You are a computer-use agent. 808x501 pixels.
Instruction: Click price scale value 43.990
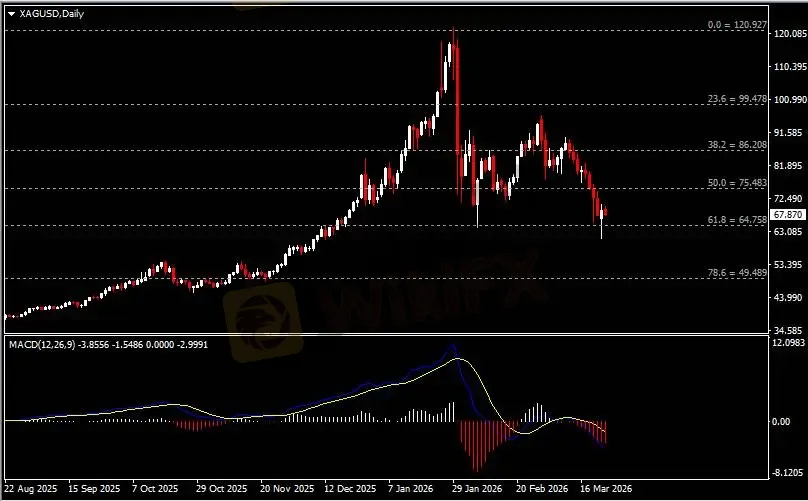click(788, 297)
